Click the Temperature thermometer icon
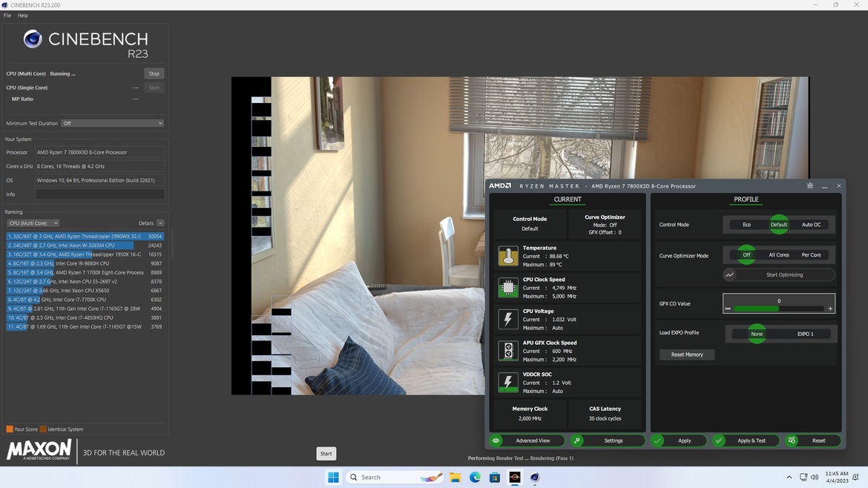 [507, 256]
